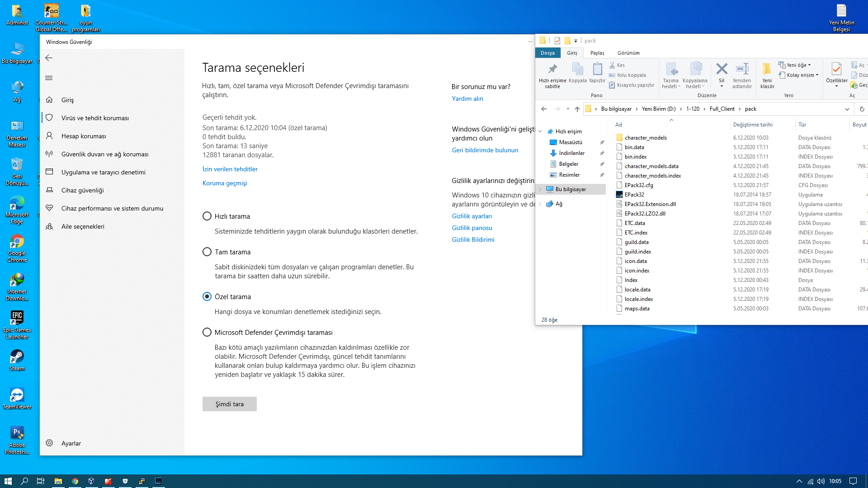The width and height of the screenshot is (868, 488).
Task: Click the Geri bildirimde bulunun link
Action: pos(485,150)
